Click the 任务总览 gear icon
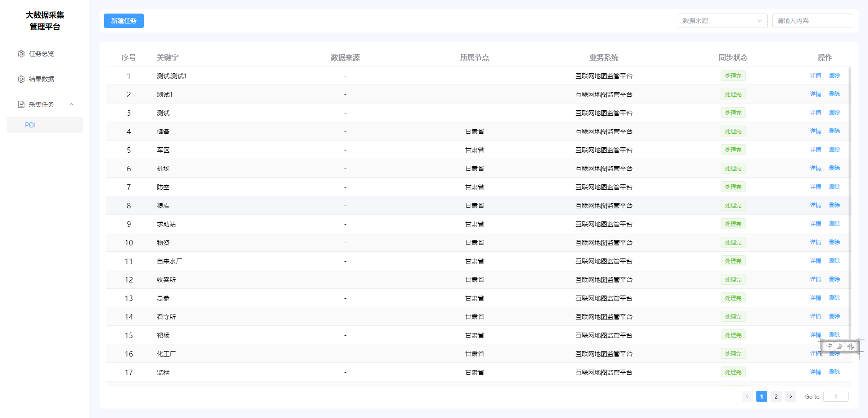Image resolution: width=868 pixels, height=418 pixels. tap(21, 54)
